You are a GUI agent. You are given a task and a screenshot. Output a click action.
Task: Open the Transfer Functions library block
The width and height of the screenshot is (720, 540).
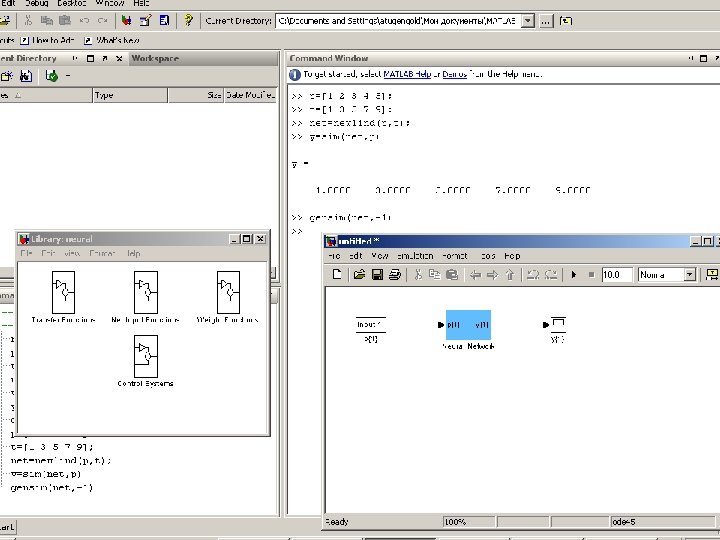63,292
